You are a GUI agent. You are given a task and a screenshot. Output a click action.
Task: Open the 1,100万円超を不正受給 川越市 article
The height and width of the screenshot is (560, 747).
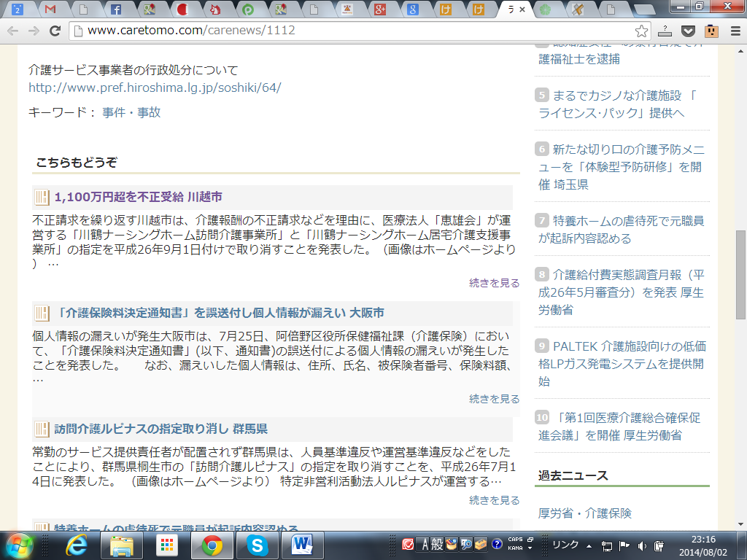click(139, 197)
